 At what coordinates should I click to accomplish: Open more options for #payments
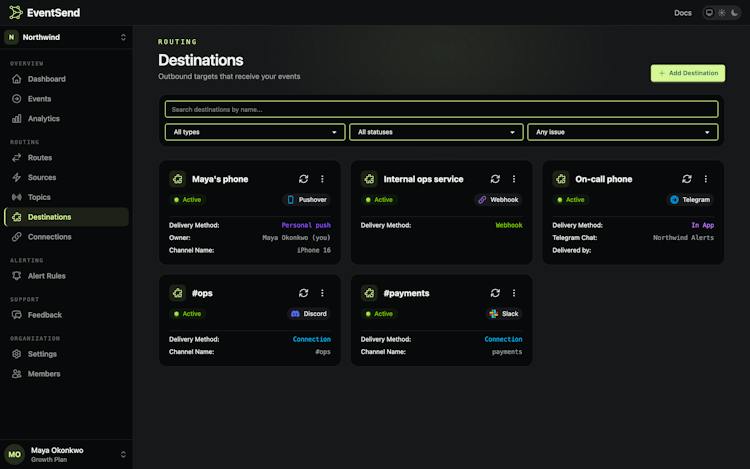514,293
